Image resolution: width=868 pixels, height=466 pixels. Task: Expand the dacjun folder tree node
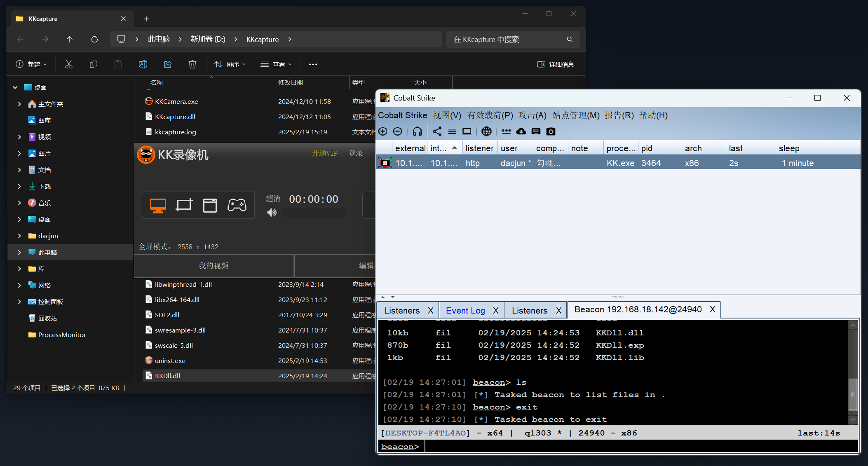(x=19, y=236)
